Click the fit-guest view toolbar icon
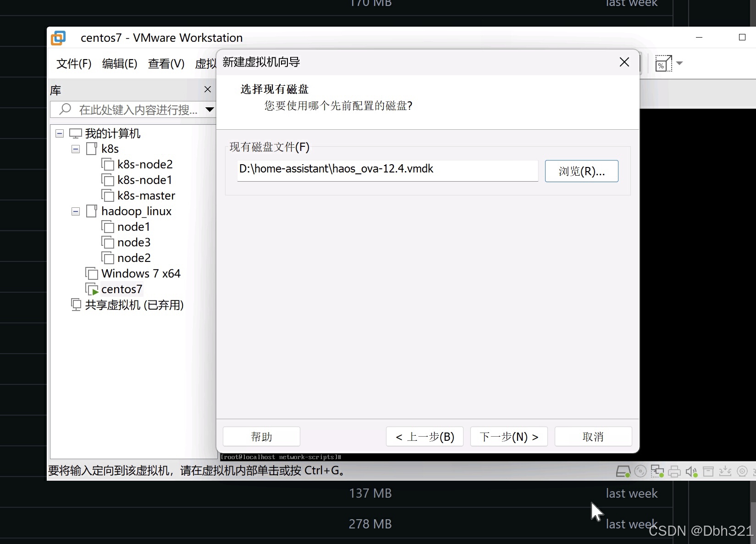756x544 pixels. pyautogui.click(x=663, y=63)
